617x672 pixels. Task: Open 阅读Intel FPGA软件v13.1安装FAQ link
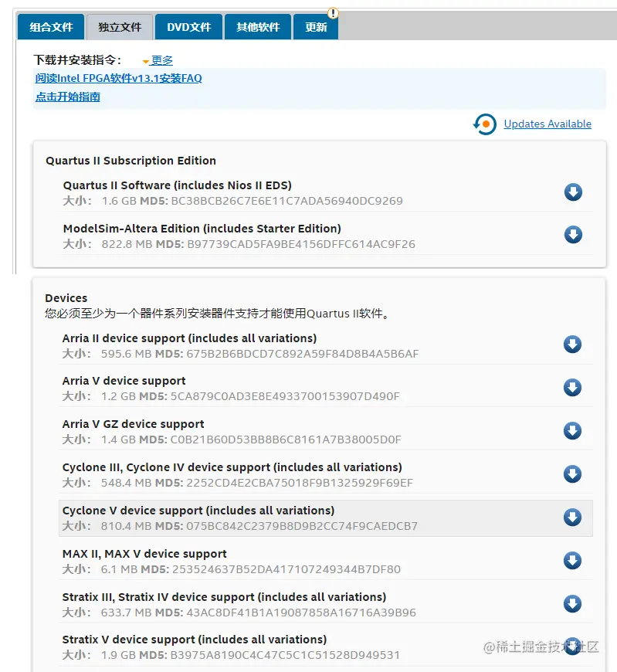(119, 79)
